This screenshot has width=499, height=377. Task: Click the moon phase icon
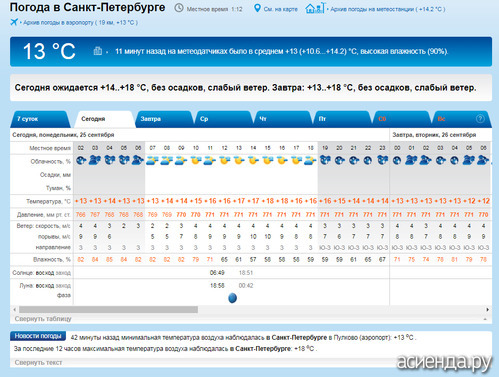232,298
